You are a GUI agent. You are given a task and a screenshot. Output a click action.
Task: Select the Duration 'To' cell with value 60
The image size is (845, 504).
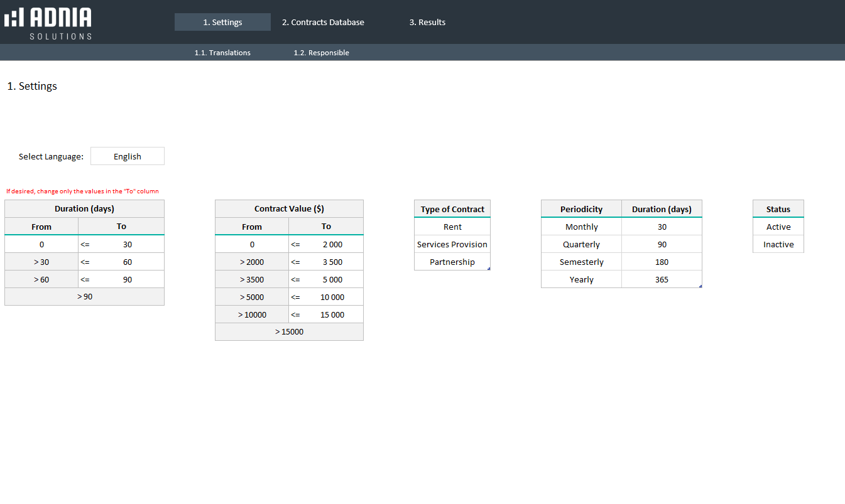127,262
